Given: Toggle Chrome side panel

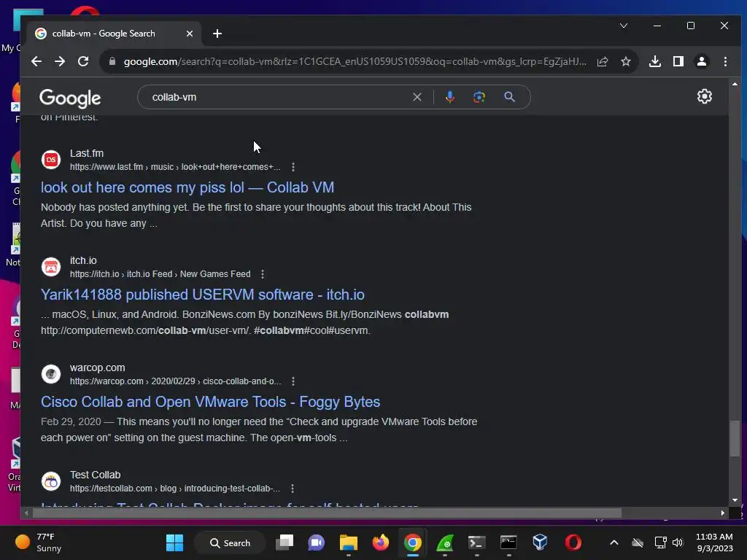Looking at the screenshot, I should click(x=678, y=61).
